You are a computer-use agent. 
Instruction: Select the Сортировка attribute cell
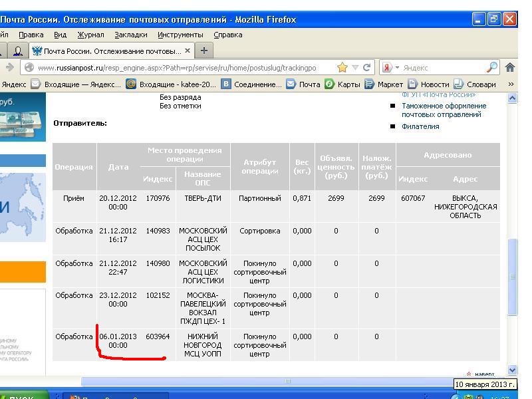[260, 231]
